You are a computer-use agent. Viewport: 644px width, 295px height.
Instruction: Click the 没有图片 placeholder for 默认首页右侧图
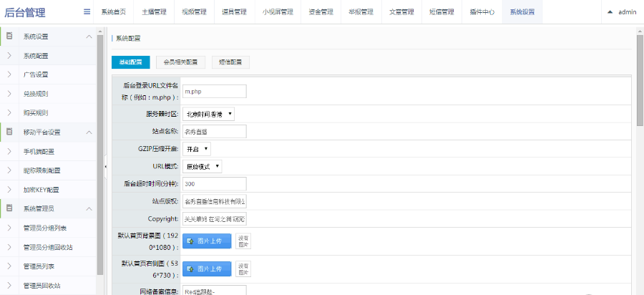tap(243, 269)
